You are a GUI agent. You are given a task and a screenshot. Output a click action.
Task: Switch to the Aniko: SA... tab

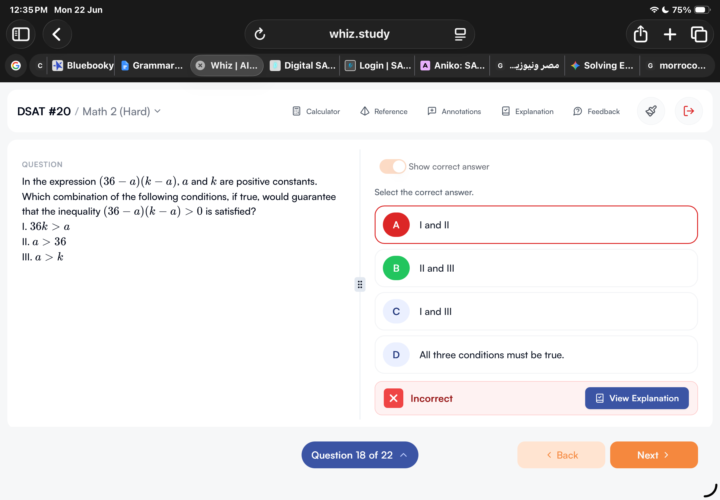pyautogui.click(x=453, y=66)
